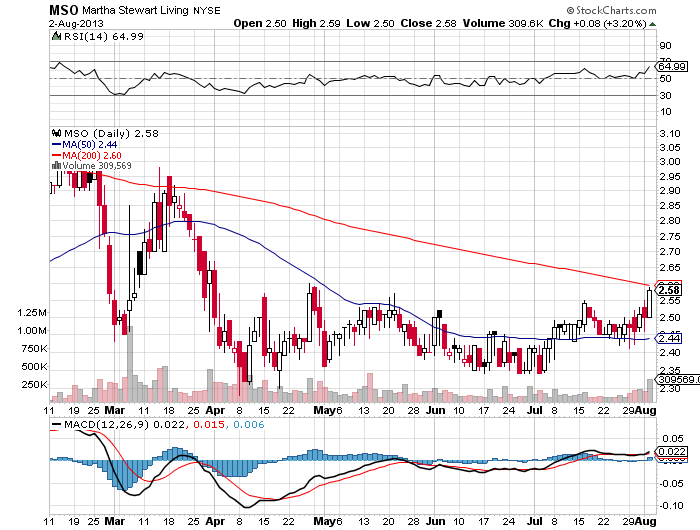
Task: Click the Mar label under the price chart
Action: [x=114, y=410]
